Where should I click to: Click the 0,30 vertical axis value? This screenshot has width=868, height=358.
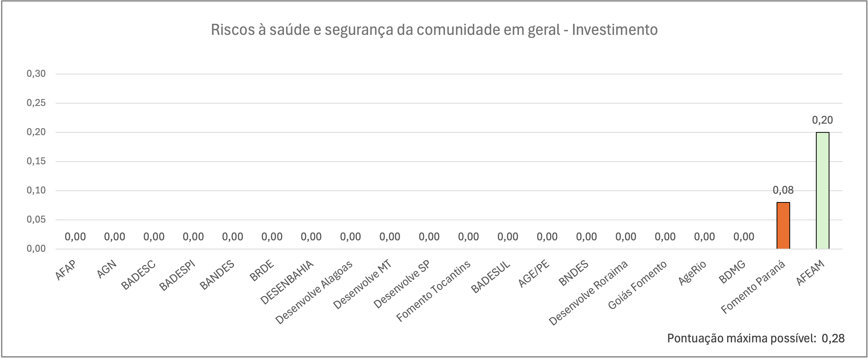(36, 74)
